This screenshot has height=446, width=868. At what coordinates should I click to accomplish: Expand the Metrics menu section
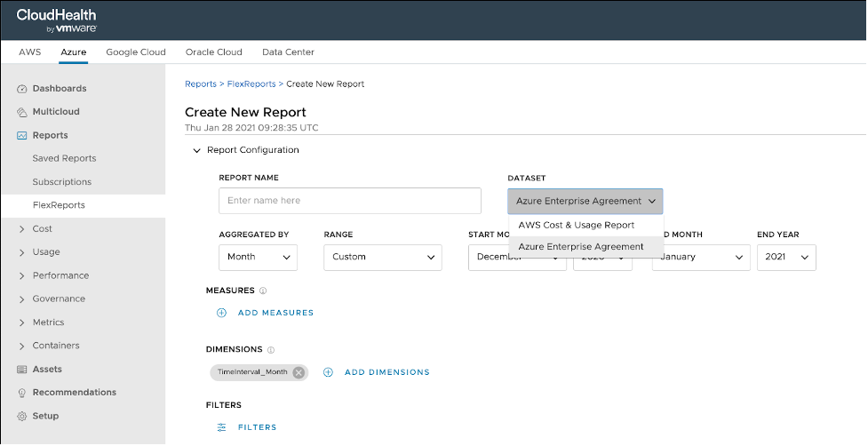tap(21, 323)
